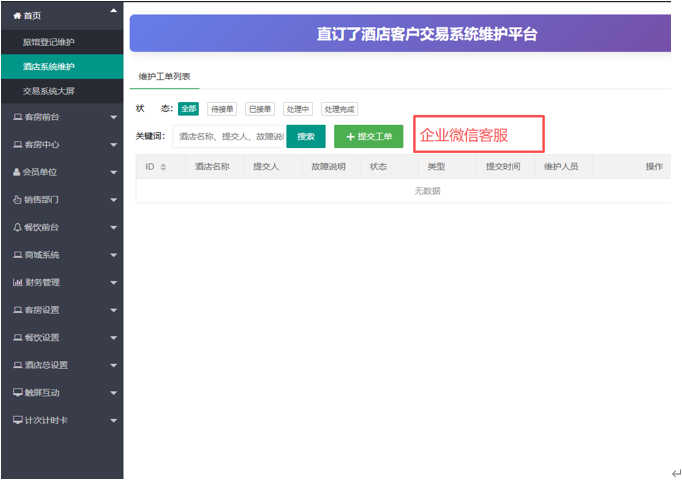Viewport: 682px width, 480px height.
Task: Expand the 商城系统 sidebar menu arrow
Action: coord(113,255)
